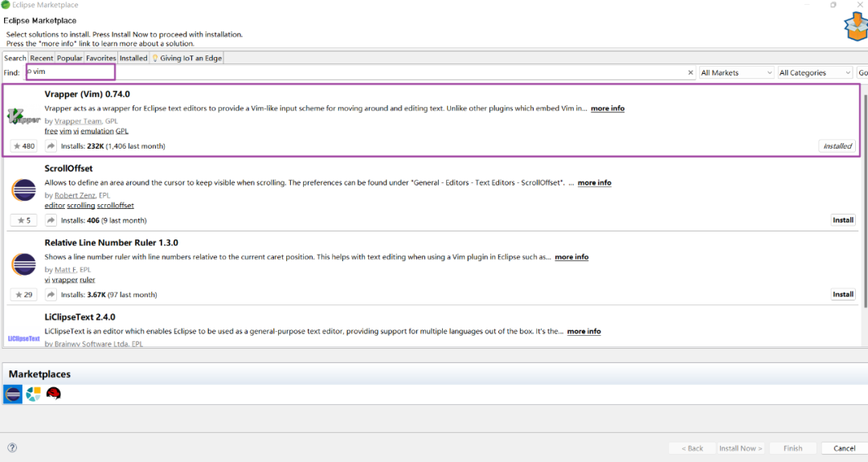The height and width of the screenshot is (462, 868).
Task: Click the emulation tag link
Action: pos(97,131)
